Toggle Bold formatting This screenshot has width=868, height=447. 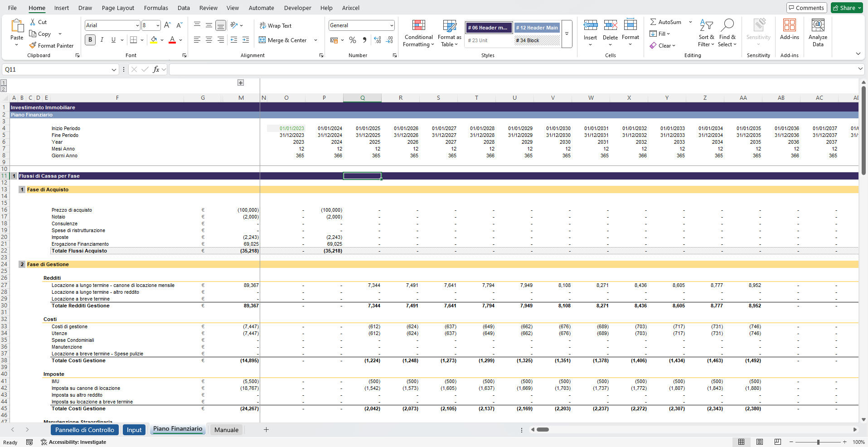(90, 40)
